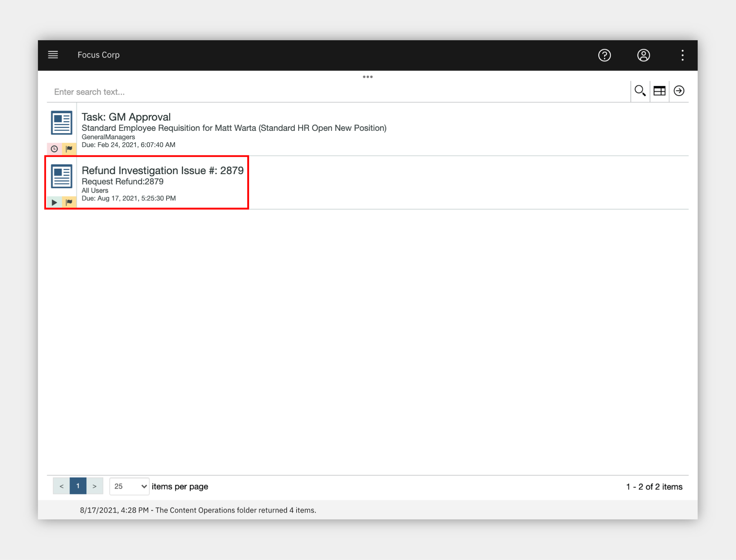736x560 pixels.
Task: Open the hamburger navigation menu
Action: [53, 55]
